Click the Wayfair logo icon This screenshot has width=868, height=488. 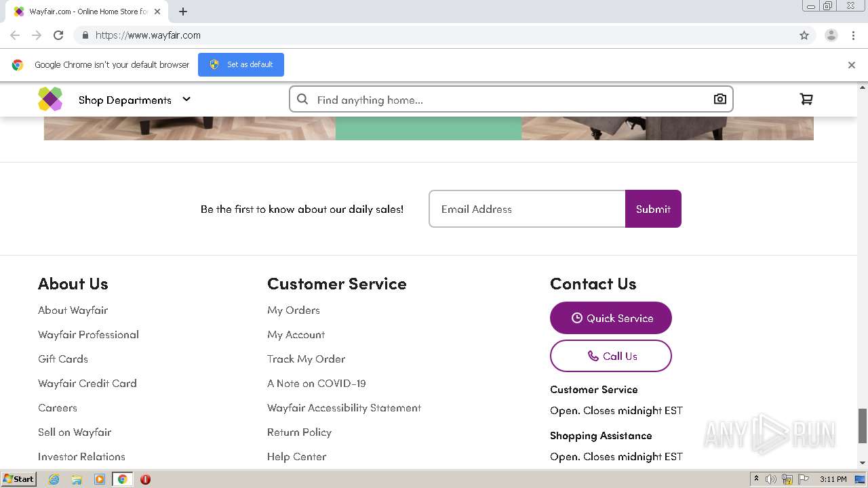tap(50, 99)
